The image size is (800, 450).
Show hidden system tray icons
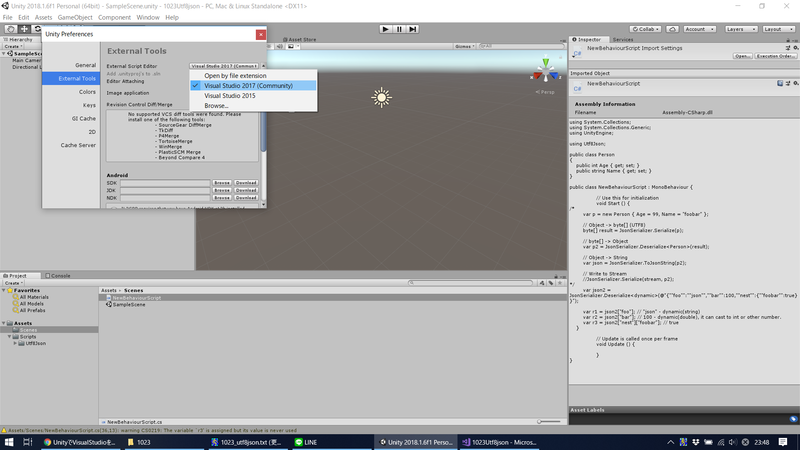670,442
